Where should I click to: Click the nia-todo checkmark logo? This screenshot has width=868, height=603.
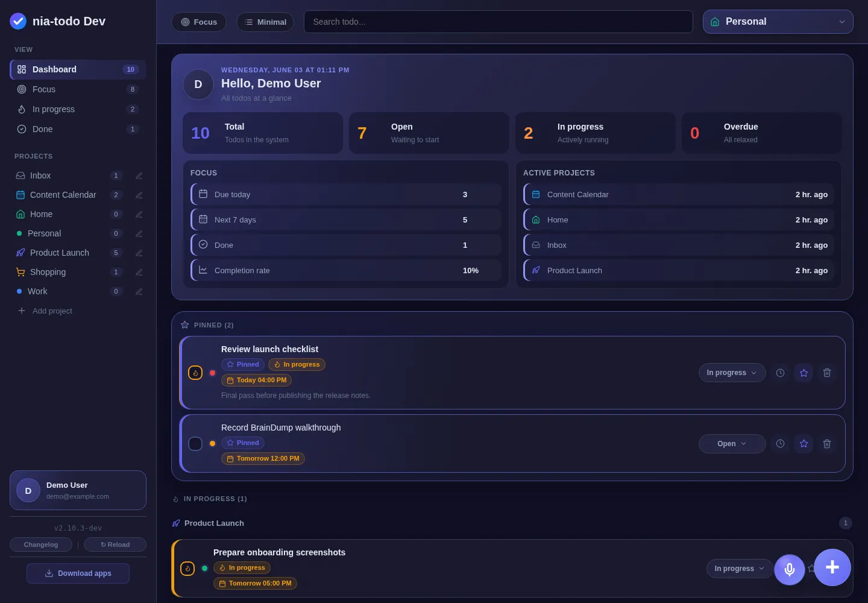click(18, 21)
